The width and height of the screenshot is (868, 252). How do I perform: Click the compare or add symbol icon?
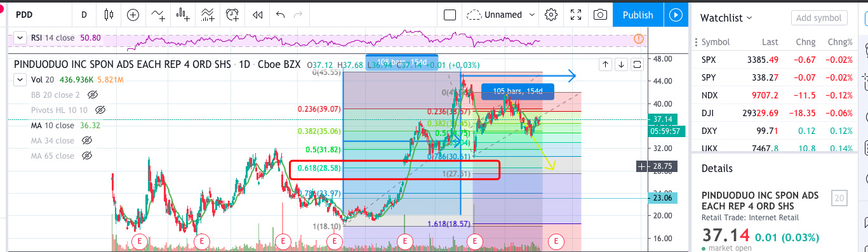tap(133, 15)
